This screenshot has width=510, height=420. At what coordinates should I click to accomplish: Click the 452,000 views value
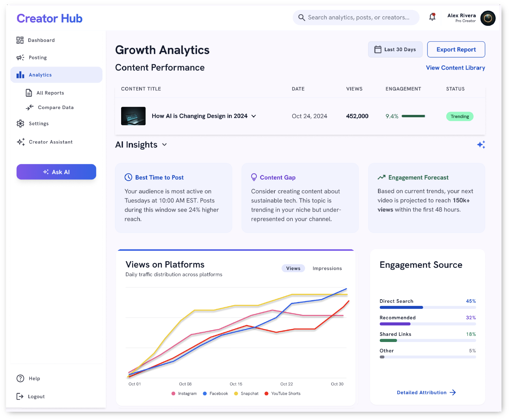pyautogui.click(x=357, y=116)
